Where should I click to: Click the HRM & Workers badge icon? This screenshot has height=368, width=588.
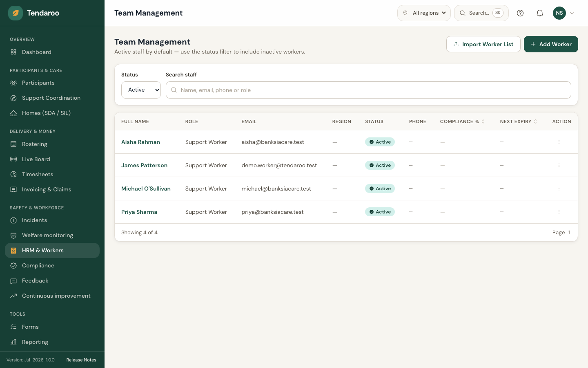click(x=13, y=250)
